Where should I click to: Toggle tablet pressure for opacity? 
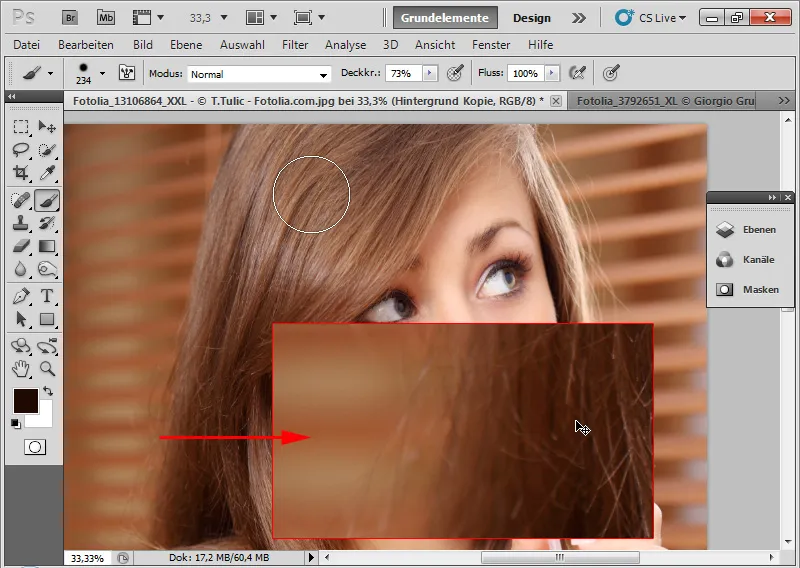click(x=455, y=73)
